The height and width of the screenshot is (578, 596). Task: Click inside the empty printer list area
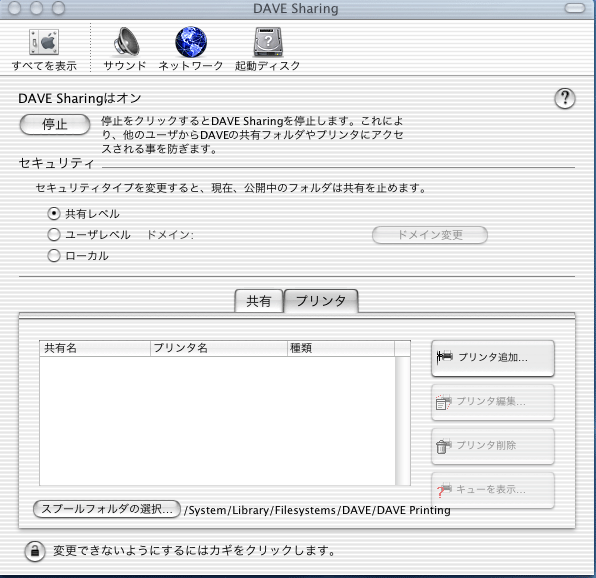click(217, 421)
